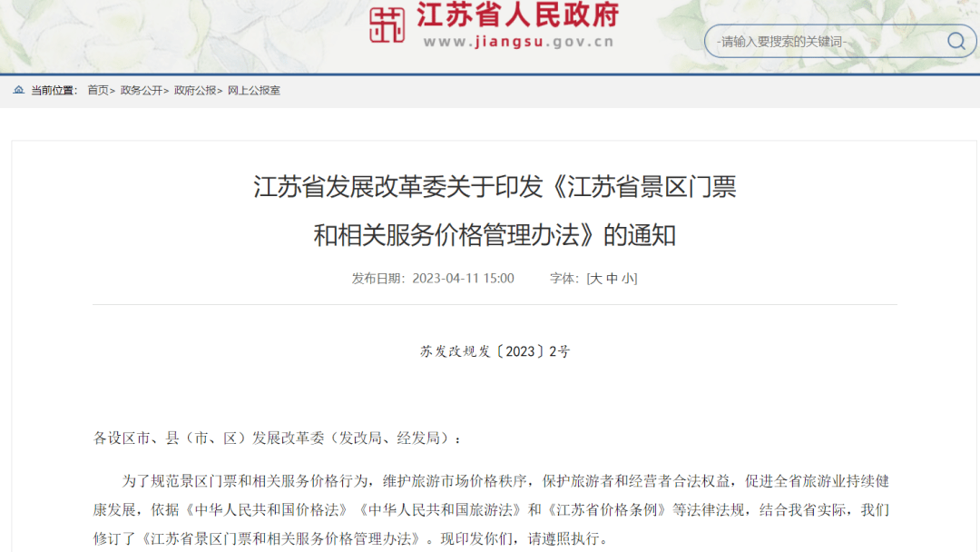
Task: Go to 政务公开 in the breadcrumb
Action: pyautogui.click(x=142, y=91)
